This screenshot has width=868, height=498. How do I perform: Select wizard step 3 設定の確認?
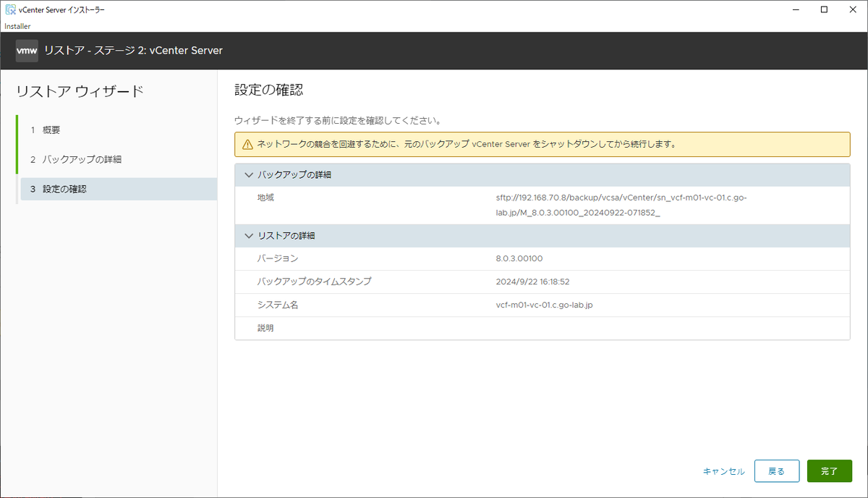119,189
